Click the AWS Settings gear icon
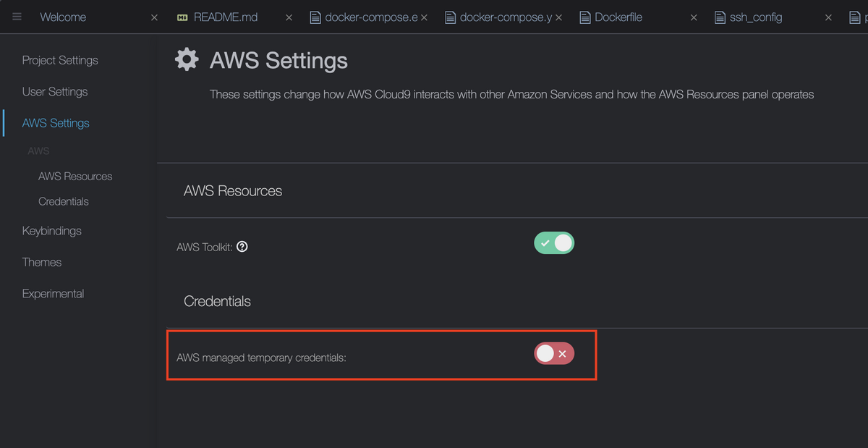The width and height of the screenshot is (868, 448). pos(187,60)
